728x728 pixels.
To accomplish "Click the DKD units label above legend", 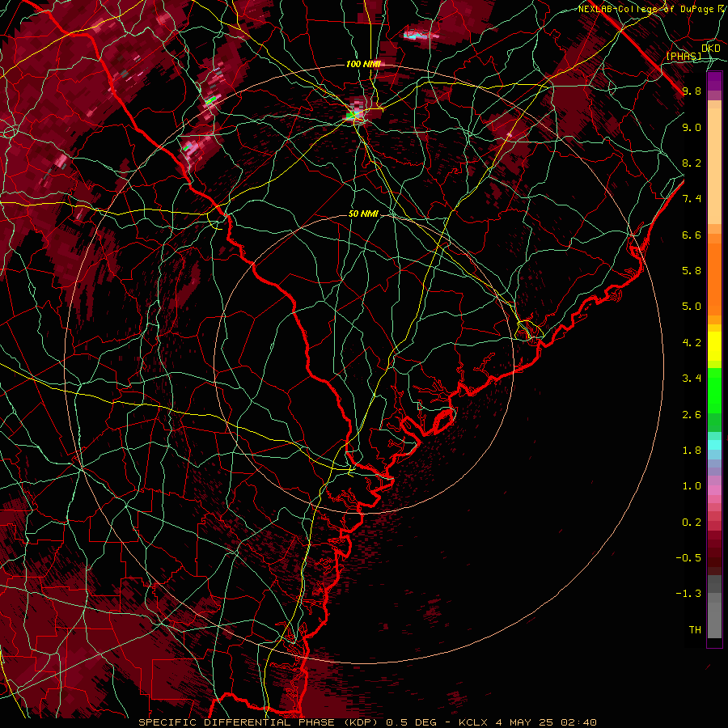I will 711,49.
